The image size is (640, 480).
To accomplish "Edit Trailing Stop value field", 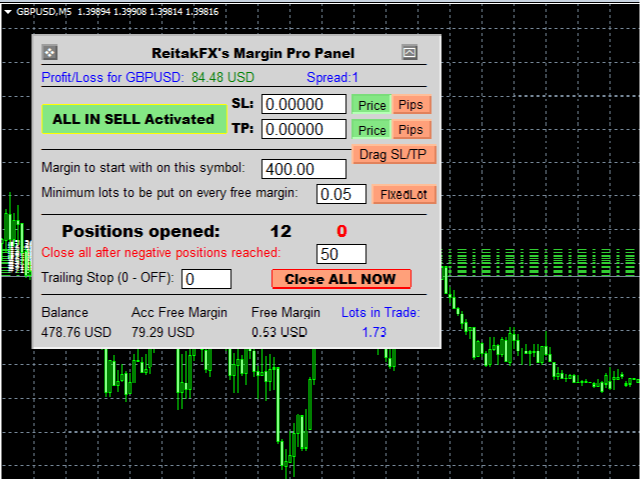I will 207,279.
